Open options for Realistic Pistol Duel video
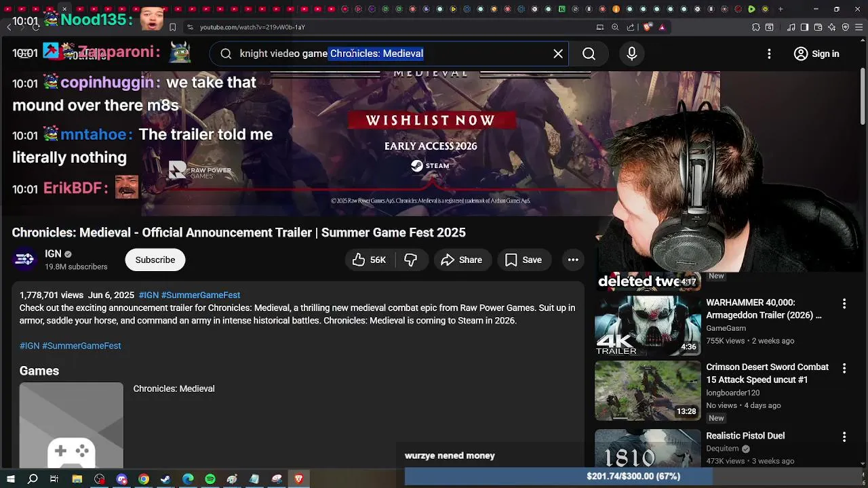The height and width of the screenshot is (488, 868). 844,437
